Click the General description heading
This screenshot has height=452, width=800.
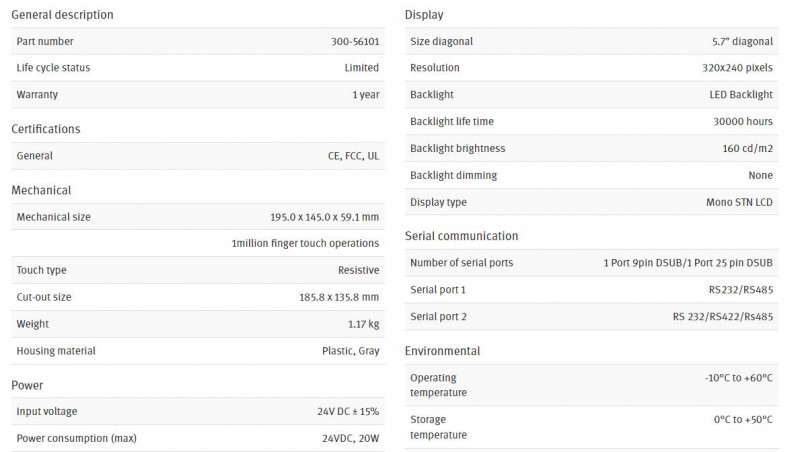pos(62,15)
